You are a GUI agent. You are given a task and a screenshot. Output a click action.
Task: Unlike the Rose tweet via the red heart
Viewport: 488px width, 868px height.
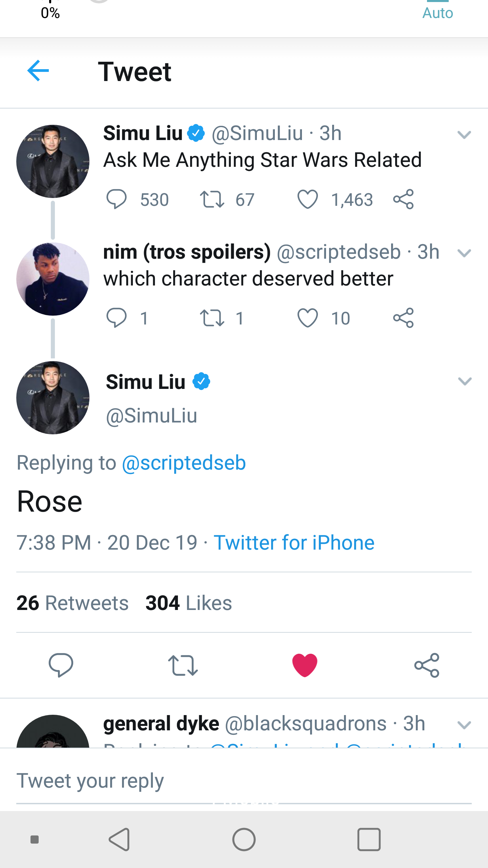tap(304, 665)
